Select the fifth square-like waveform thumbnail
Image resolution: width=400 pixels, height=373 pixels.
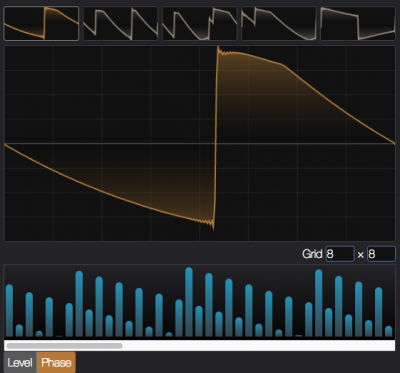point(358,23)
